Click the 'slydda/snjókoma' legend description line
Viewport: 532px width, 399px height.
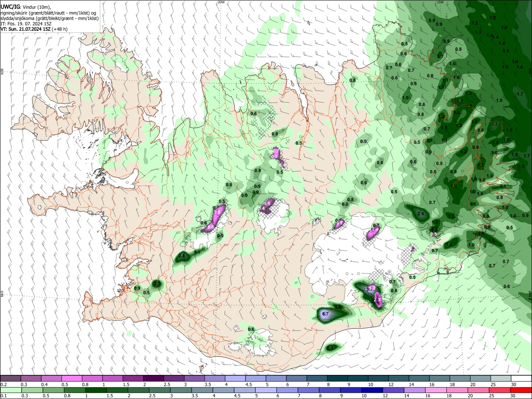(x=49, y=18)
